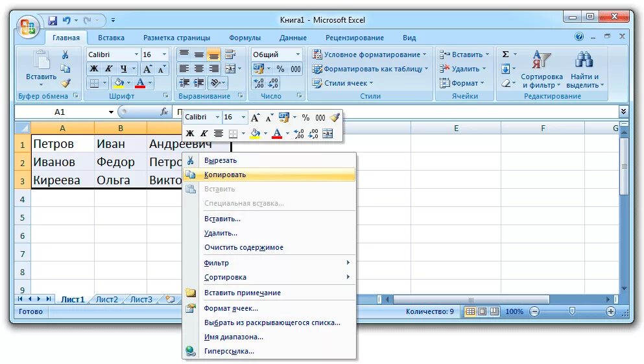Click the zoom slider handle
Image resolution: width=644 pixels, height=364 pixels.
[x=572, y=311]
